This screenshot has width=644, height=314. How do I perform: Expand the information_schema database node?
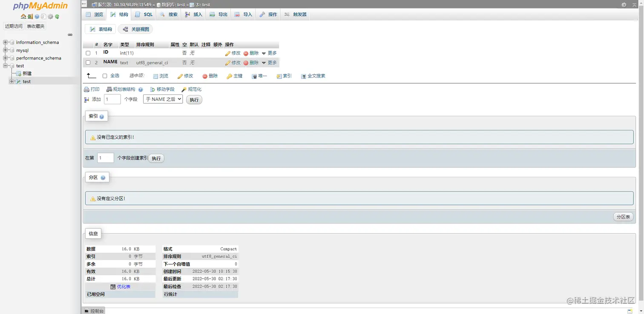[6, 43]
